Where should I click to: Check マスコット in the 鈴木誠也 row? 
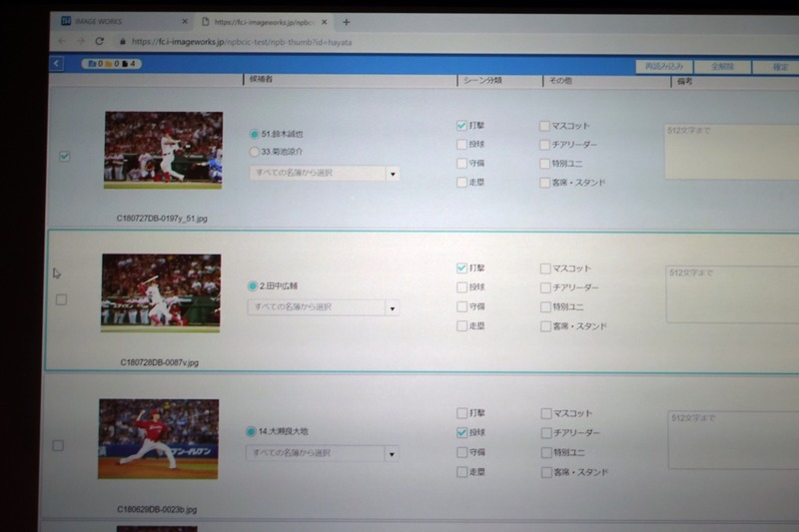coord(544,126)
